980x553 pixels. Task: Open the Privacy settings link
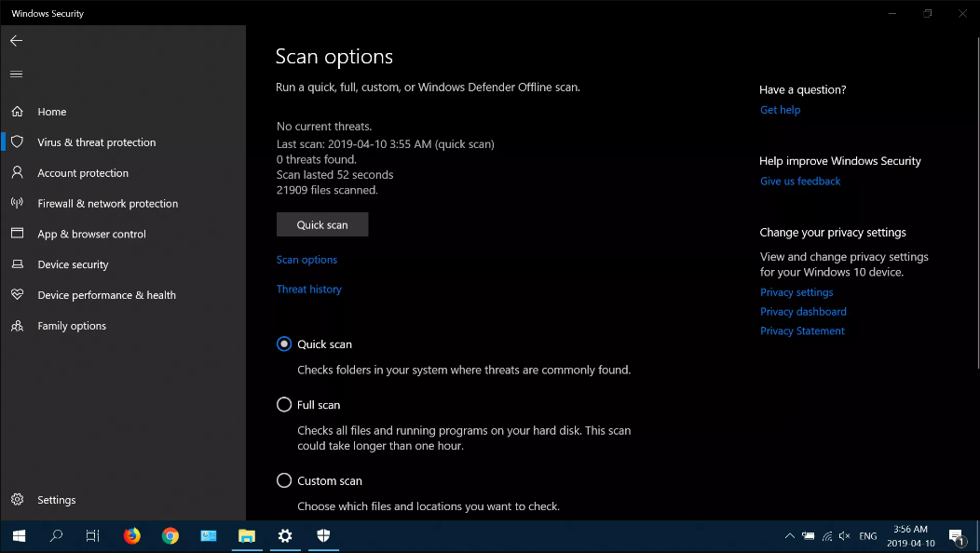[x=796, y=292]
